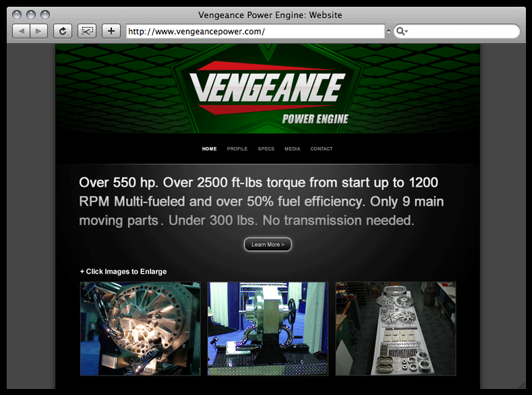
Task: Open the MEDIA navigation item
Action: click(293, 148)
